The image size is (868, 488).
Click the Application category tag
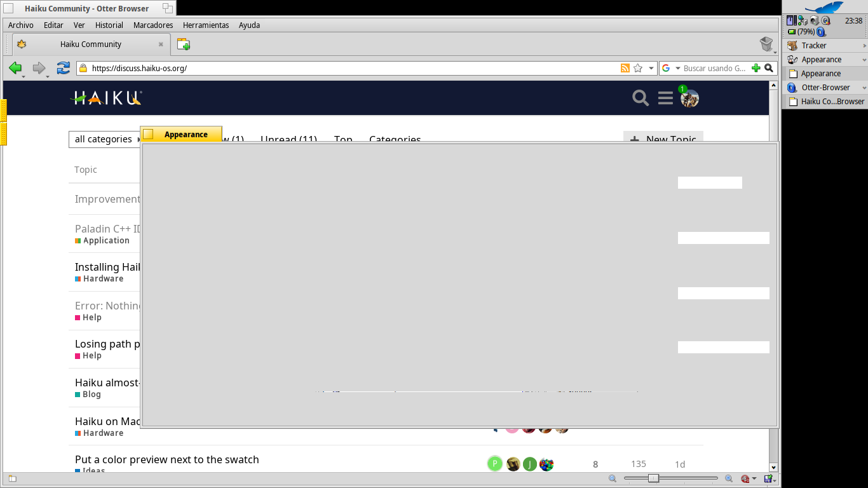tap(102, 240)
